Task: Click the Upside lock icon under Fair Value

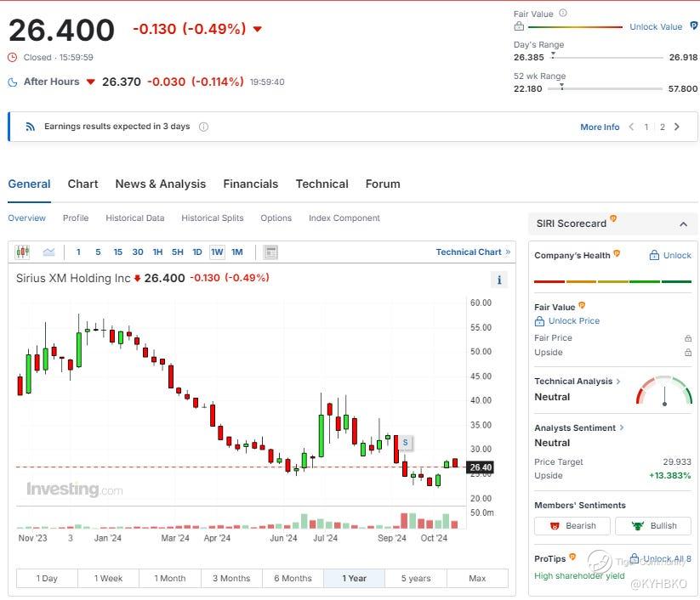Action: pos(688,353)
